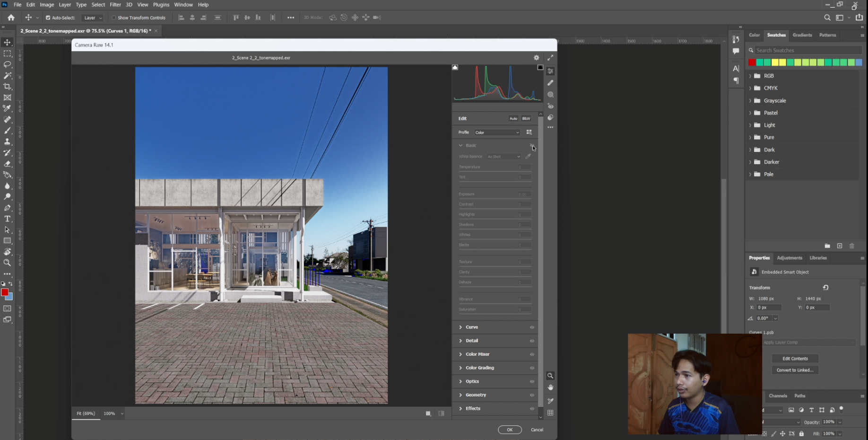Viewport: 868px width, 440px height.
Task: Open the Filter menu
Action: (115, 4)
